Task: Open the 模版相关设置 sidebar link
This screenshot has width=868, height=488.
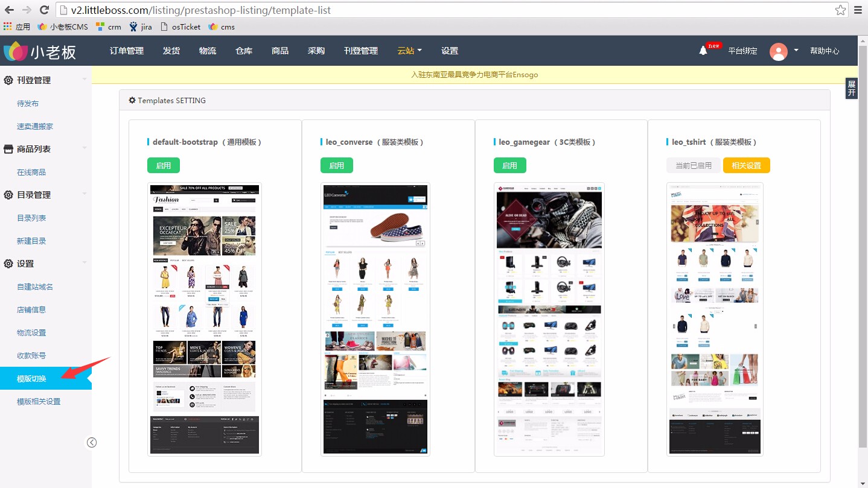Action: click(39, 402)
